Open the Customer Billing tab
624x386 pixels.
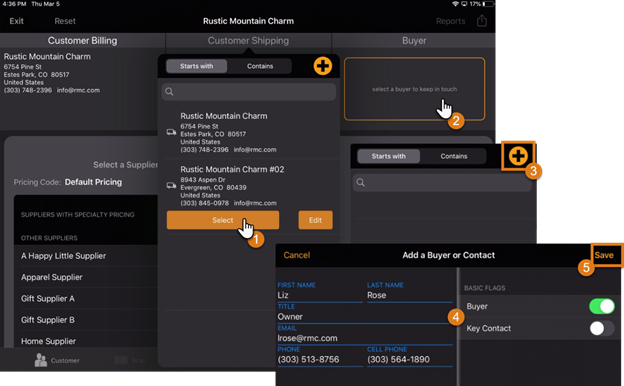click(x=82, y=41)
